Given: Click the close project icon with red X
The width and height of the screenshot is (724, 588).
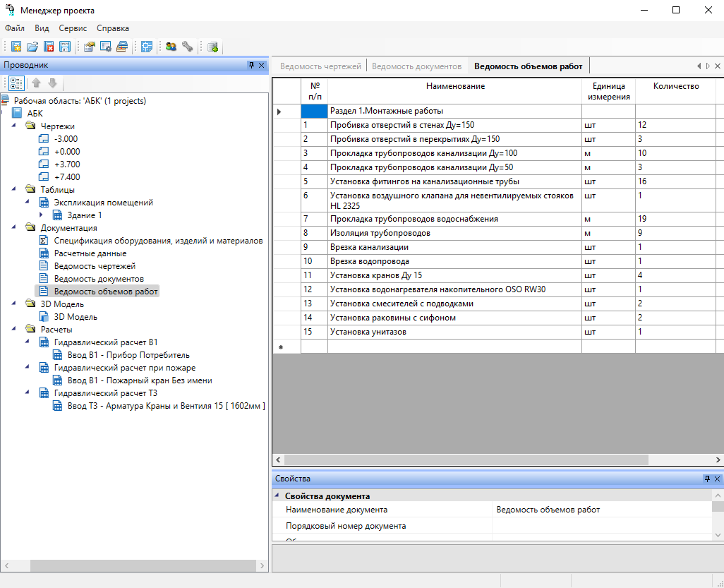Looking at the screenshot, I should tap(49, 47).
